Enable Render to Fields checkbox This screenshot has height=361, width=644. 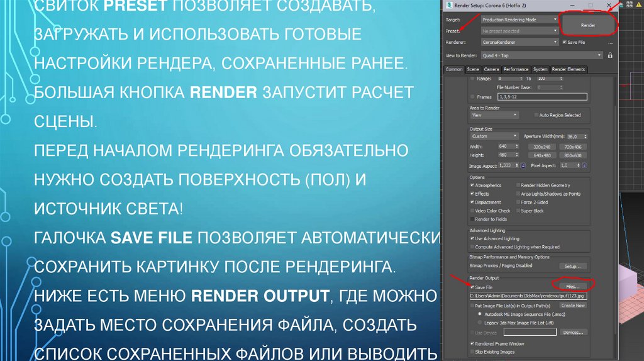(472, 219)
